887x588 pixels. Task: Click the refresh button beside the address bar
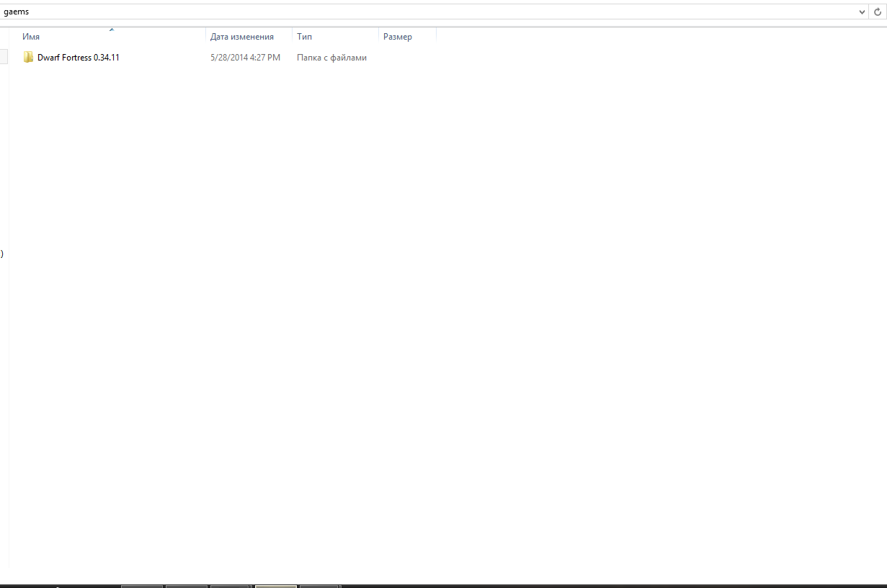point(878,12)
